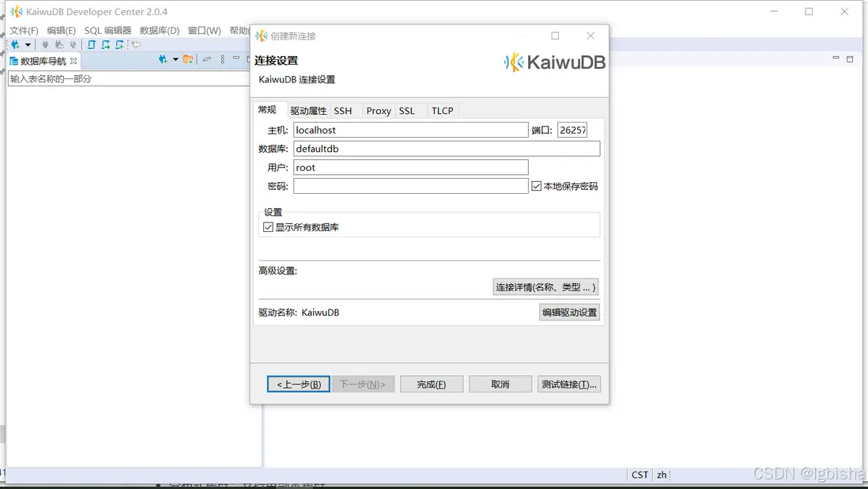Open the 窗口(W) menu
The width and height of the screenshot is (868, 489).
[204, 30]
